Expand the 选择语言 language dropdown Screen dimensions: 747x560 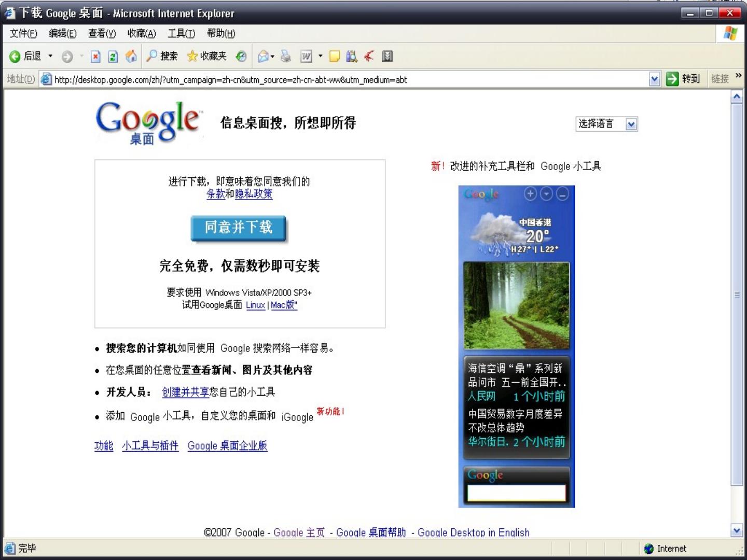(631, 124)
